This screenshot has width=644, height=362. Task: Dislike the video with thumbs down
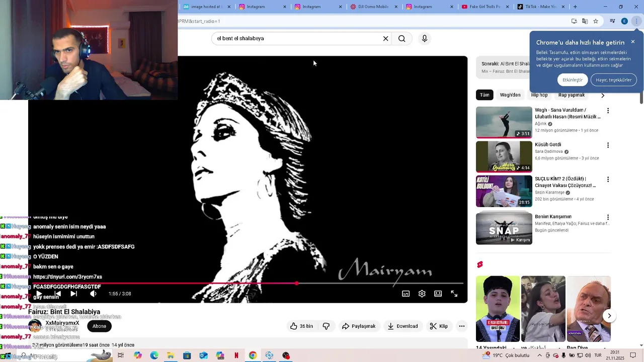click(326, 326)
